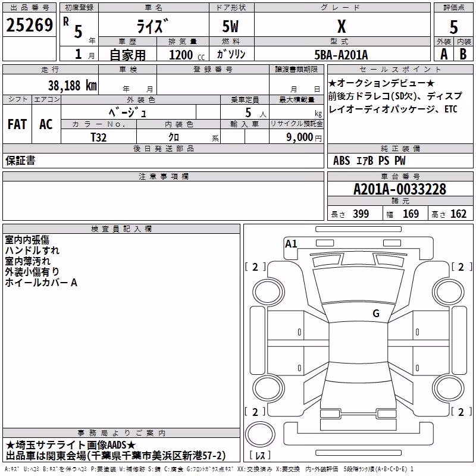Click the length value 399
This screenshot has width=476, height=476.
[x=361, y=214]
